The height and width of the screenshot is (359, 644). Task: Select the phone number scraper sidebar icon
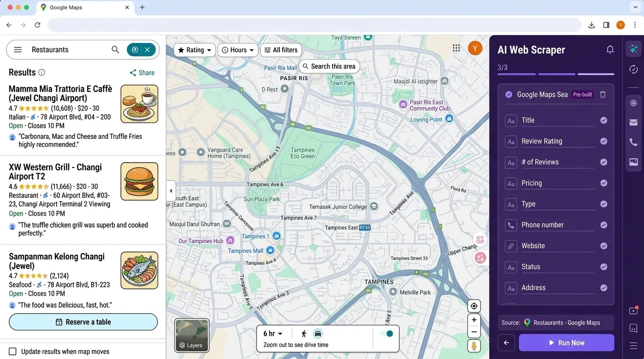pos(633,142)
